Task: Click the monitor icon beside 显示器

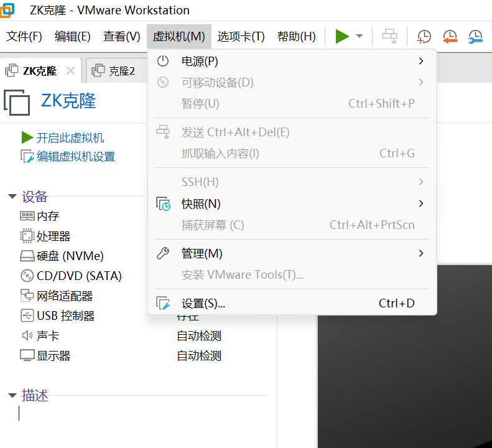Action: pyautogui.click(x=27, y=355)
